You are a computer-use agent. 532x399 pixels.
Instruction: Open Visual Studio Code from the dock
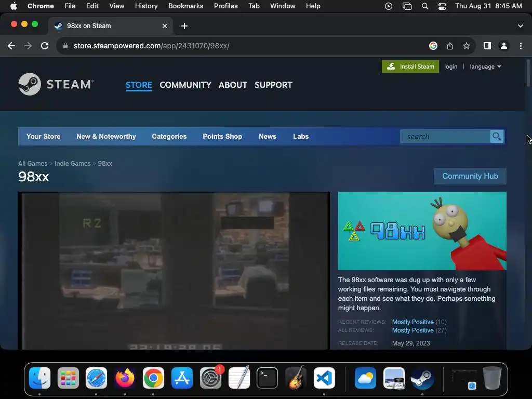pyautogui.click(x=324, y=378)
